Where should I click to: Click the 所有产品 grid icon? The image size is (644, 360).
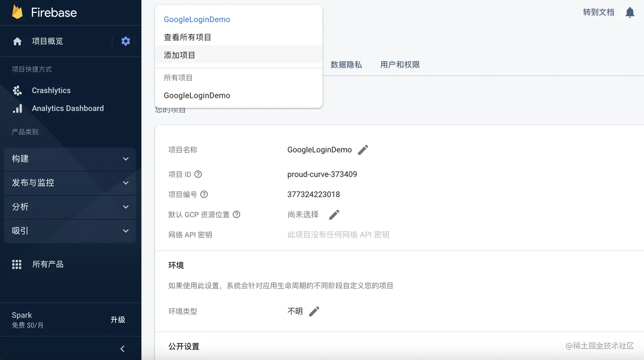17,265
